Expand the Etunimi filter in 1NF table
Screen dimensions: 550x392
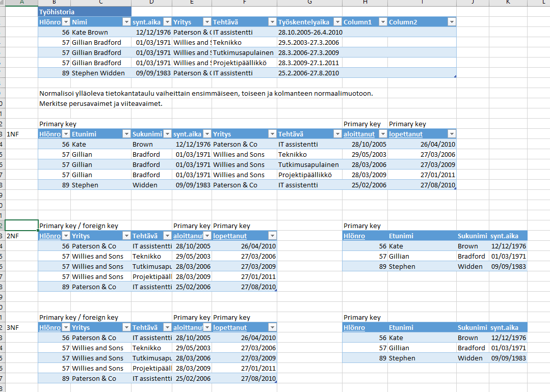pyautogui.click(x=126, y=134)
